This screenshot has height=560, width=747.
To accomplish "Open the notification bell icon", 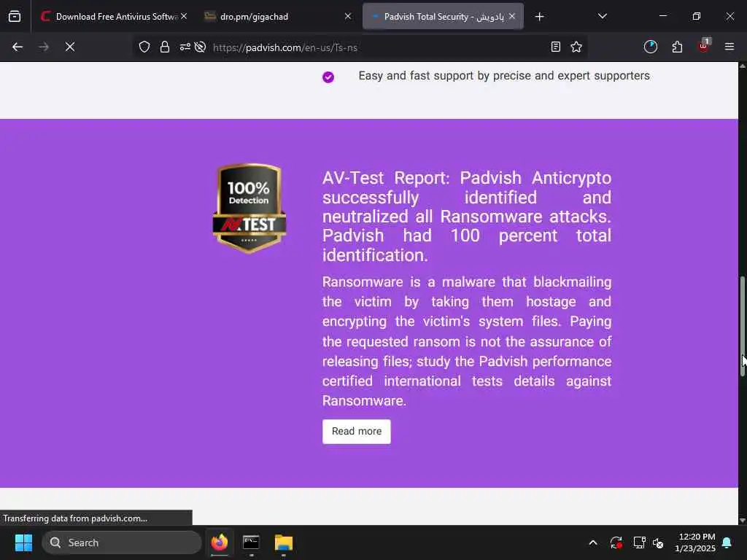I will [727, 542].
